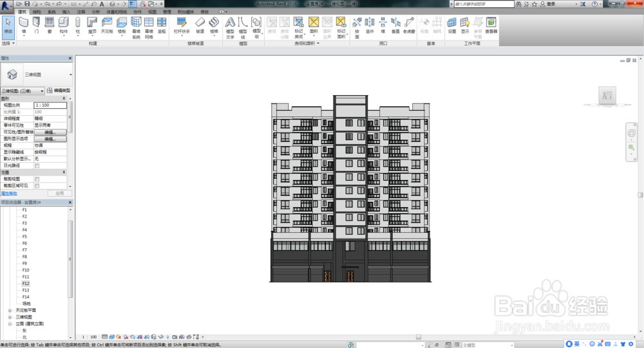Screen dimensions: 644x348
Task: Click the keyword search input field
Action: click(484, 4)
